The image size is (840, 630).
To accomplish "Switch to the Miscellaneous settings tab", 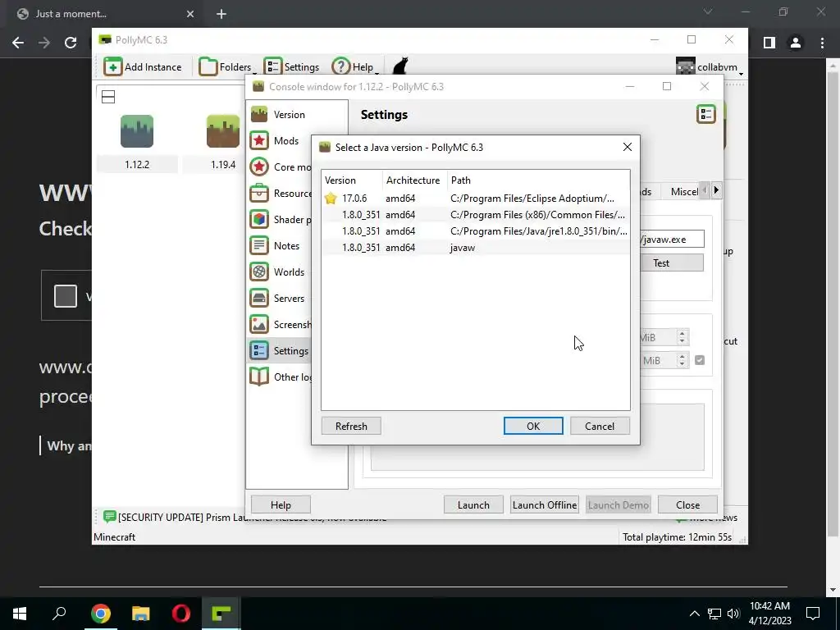I will pos(681,191).
